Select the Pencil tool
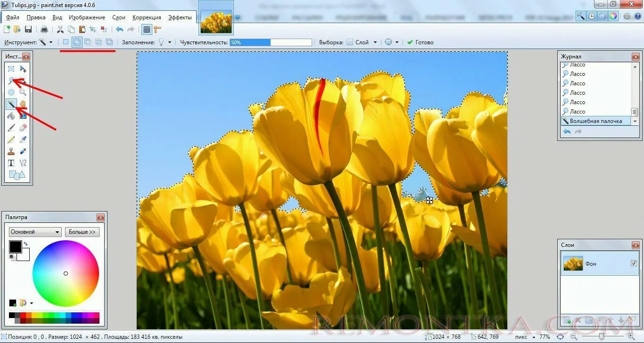Image resolution: width=644 pixels, height=343 pixels. click(x=11, y=139)
